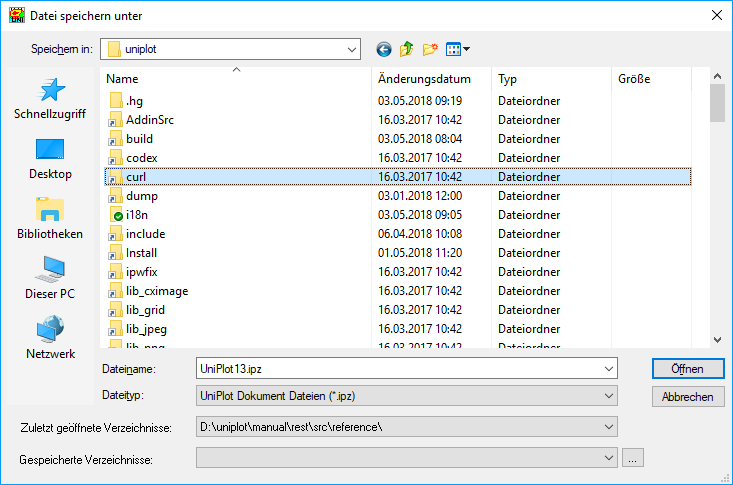733x485 pixels.
Task: Sort by the Name column header
Action: point(122,79)
